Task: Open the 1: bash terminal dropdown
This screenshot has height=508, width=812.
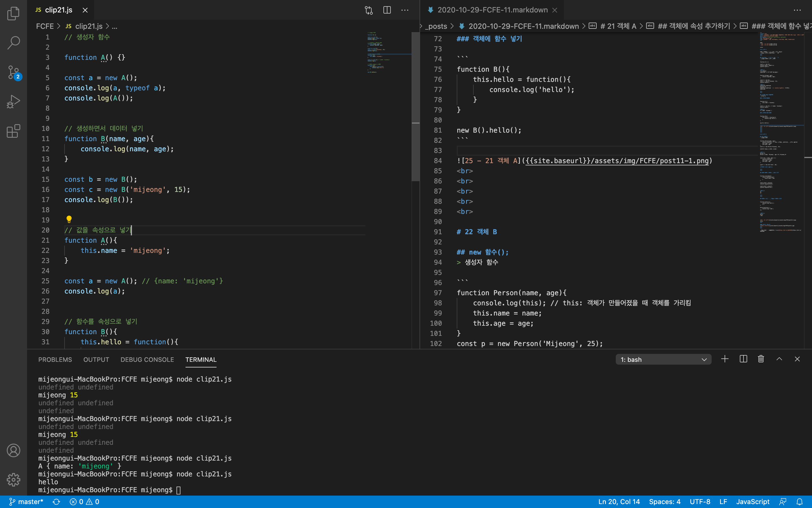Action: (663, 359)
